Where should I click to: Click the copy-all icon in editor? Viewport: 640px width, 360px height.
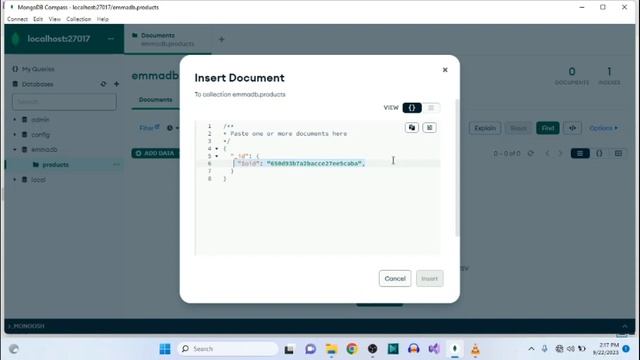[x=411, y=128]
